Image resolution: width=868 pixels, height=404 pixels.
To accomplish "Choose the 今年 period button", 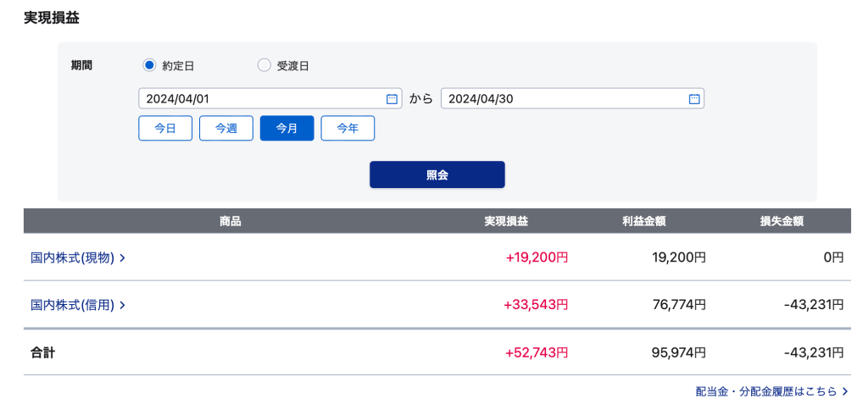I will tap(348, 129).
